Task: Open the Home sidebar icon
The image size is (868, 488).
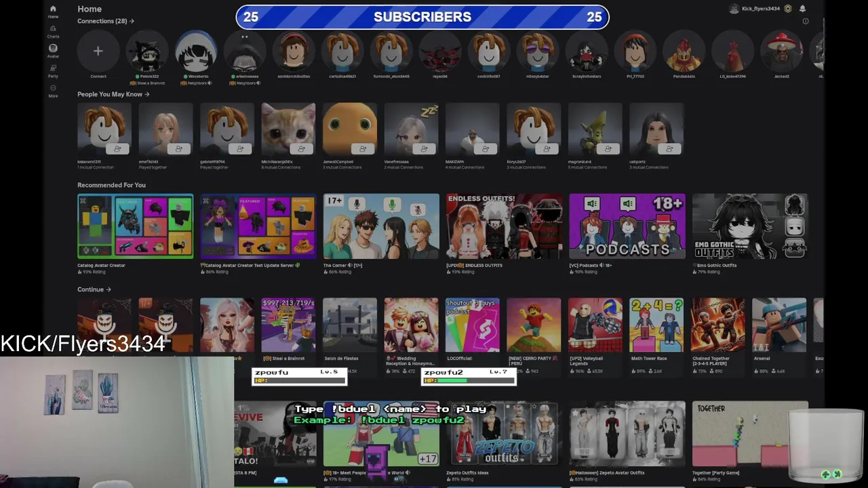Action: [x=53, y=11]
